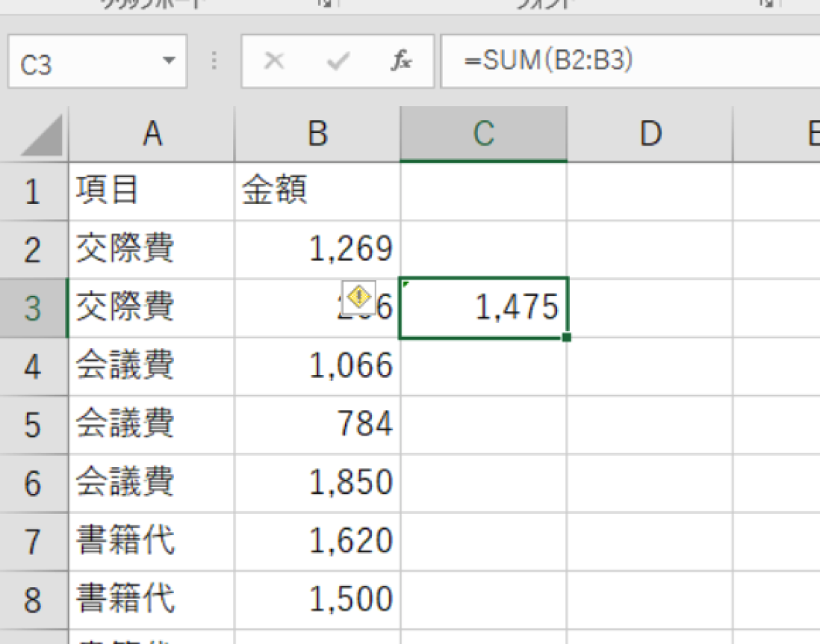The width and height of the screenshot is (820, 644).
Task: Click the formula bar resize dots handle
Action: click(214, 61)
